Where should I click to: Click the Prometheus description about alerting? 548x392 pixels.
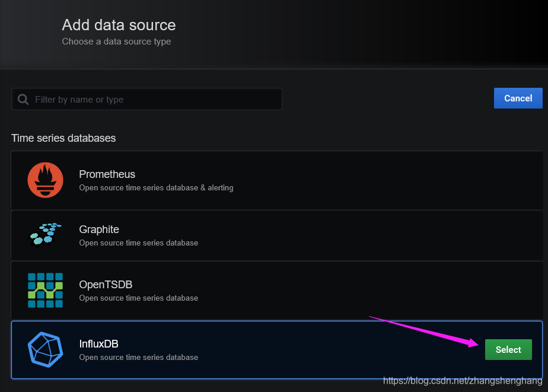(x=156, y=188)
